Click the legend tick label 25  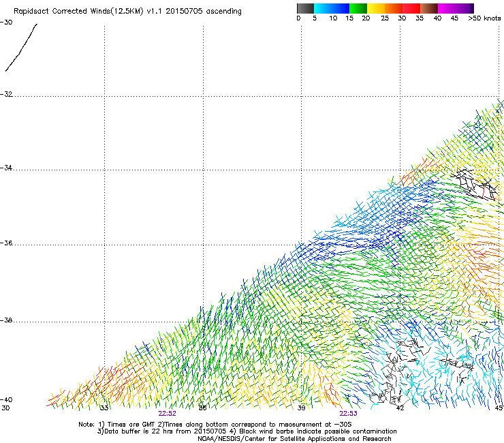(x=385, y=18)
